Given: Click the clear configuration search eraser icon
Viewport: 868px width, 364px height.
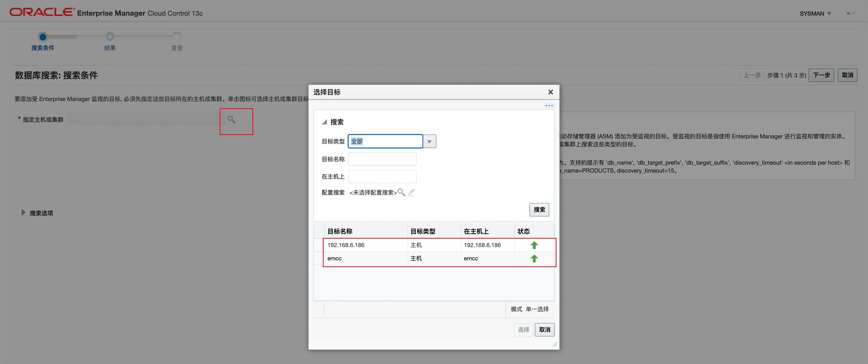Looking at the screenshot, I should pyautogui.click(x=411, y=192).
